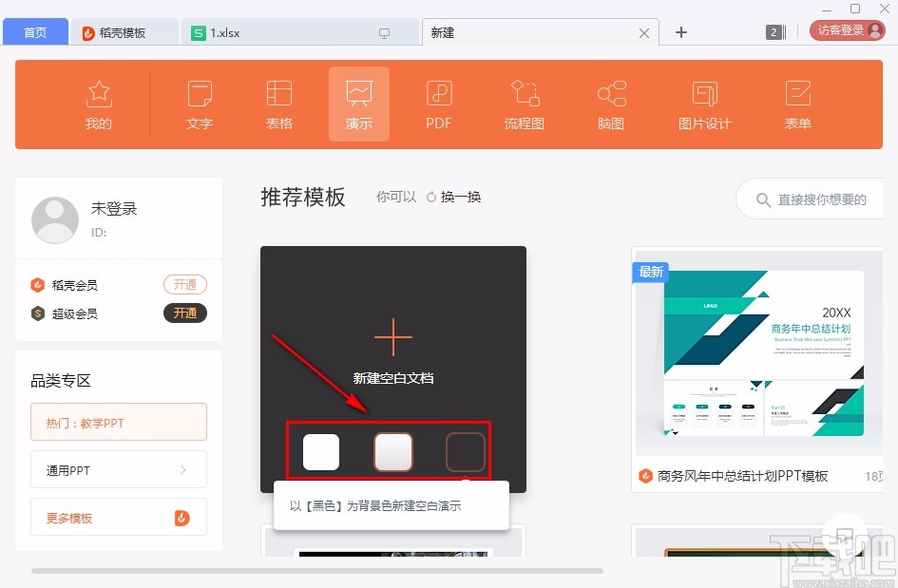Click 开通 next to 稻壳会员
898x588 pixels.
[x=185, y=284]
